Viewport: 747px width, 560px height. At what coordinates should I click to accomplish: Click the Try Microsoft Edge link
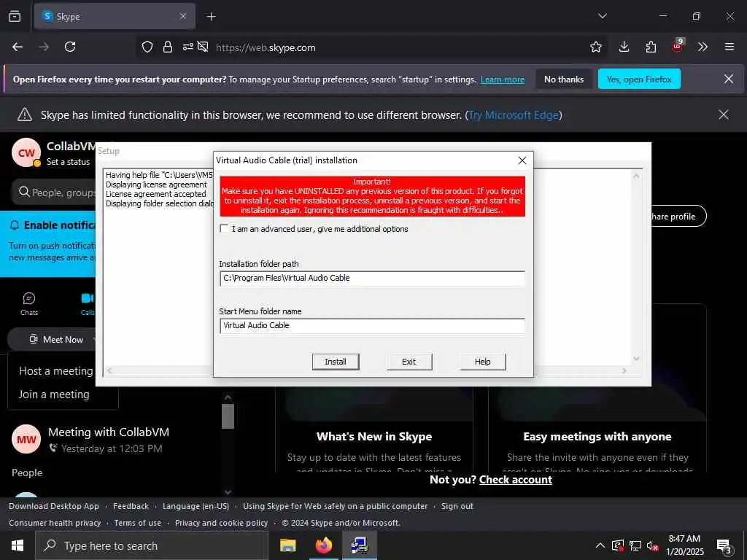point(514,115)
